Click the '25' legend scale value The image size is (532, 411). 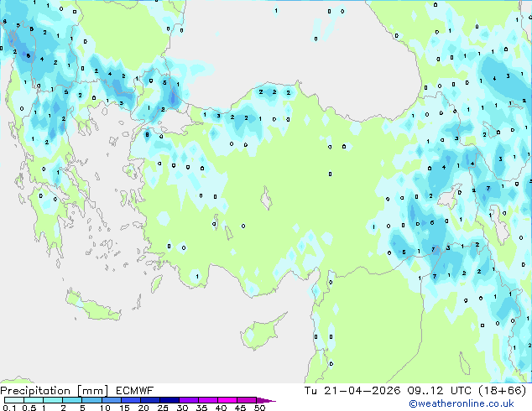(163, 408)
